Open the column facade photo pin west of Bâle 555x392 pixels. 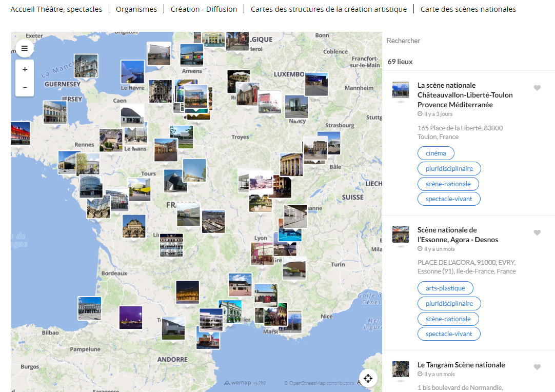tap(291, 164)
